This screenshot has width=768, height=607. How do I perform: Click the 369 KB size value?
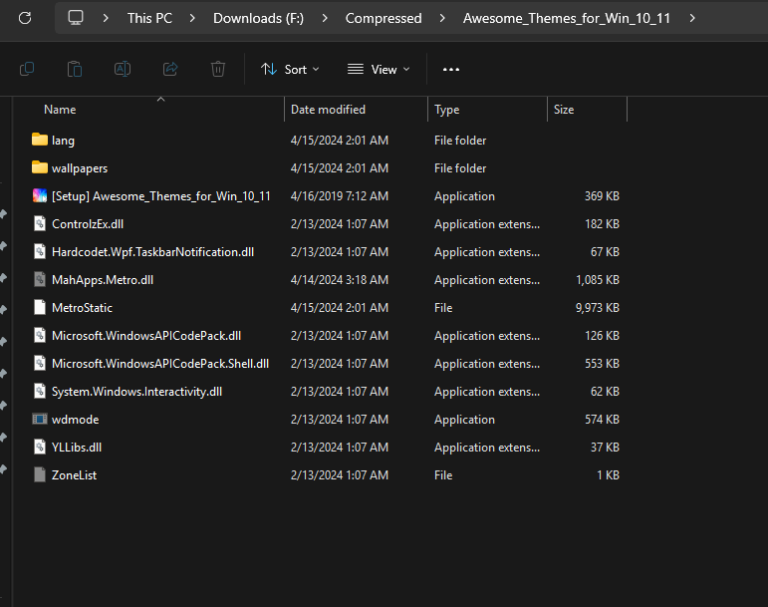pos(602,196)
